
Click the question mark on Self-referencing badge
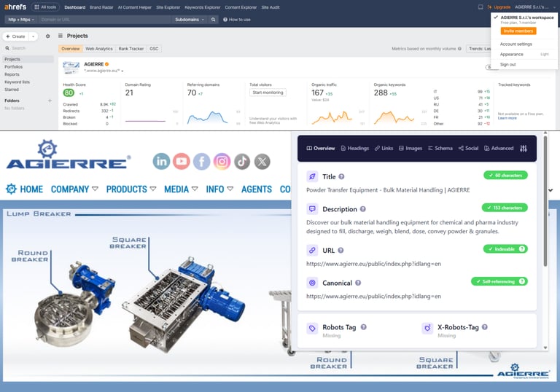tap(522, 281)
